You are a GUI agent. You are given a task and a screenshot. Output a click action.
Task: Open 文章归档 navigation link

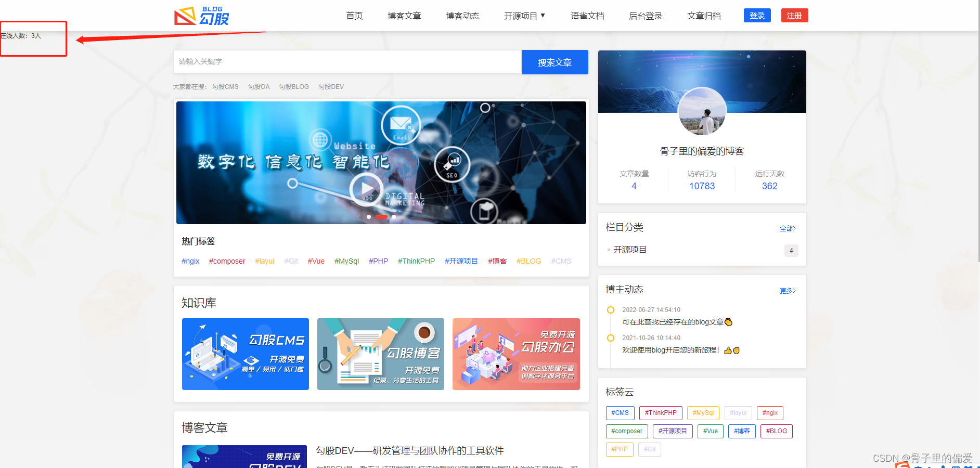coord(704,16)
